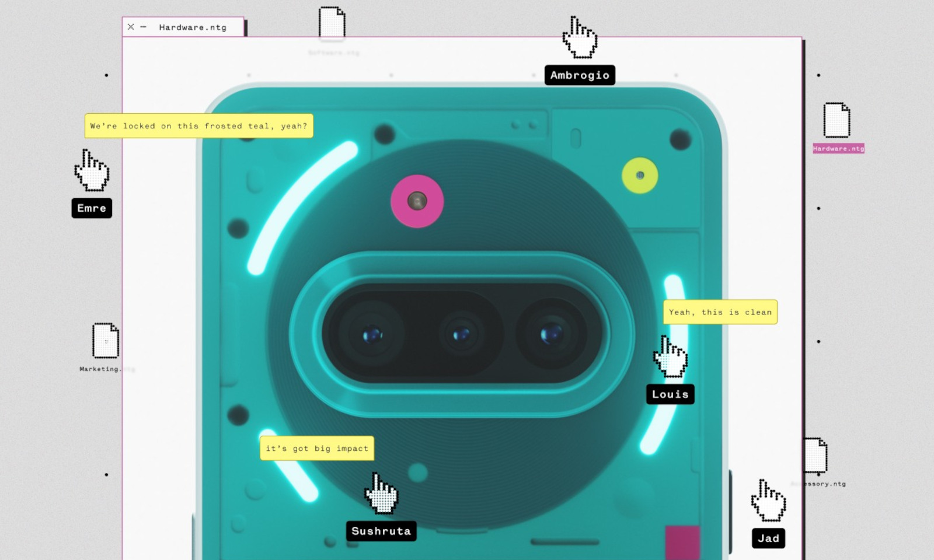Screen dimensions: 934x560
Task: Click the magenta square on phone bottom
Action: click(682, 542)
